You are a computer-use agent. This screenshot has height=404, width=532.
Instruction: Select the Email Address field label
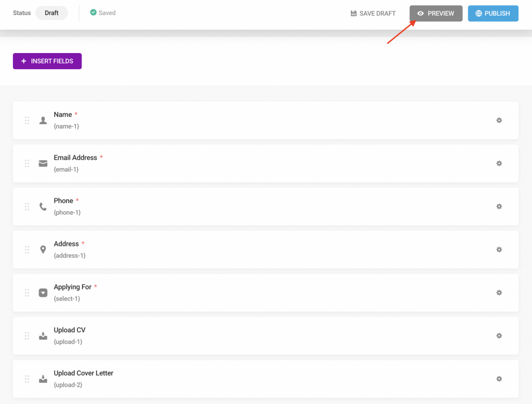click(x=75, y=158)
